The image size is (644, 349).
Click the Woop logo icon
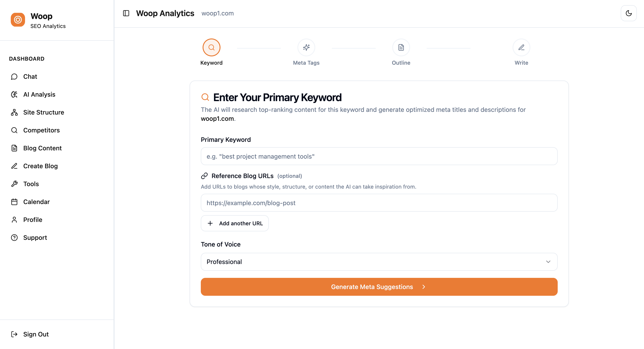point(17,19)
